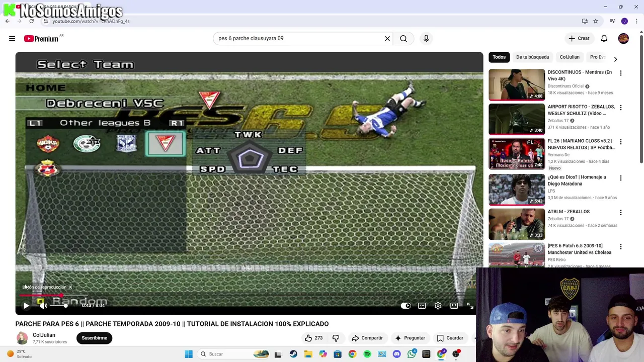
Task: Bookmark this page with the star
Action: 596,21
